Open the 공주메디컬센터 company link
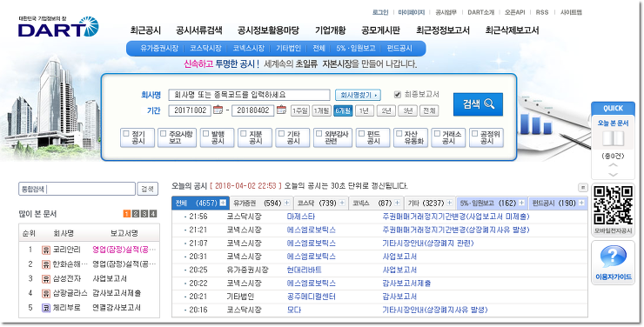This screenshot has width=644, height=327. [x=312, y=297]
